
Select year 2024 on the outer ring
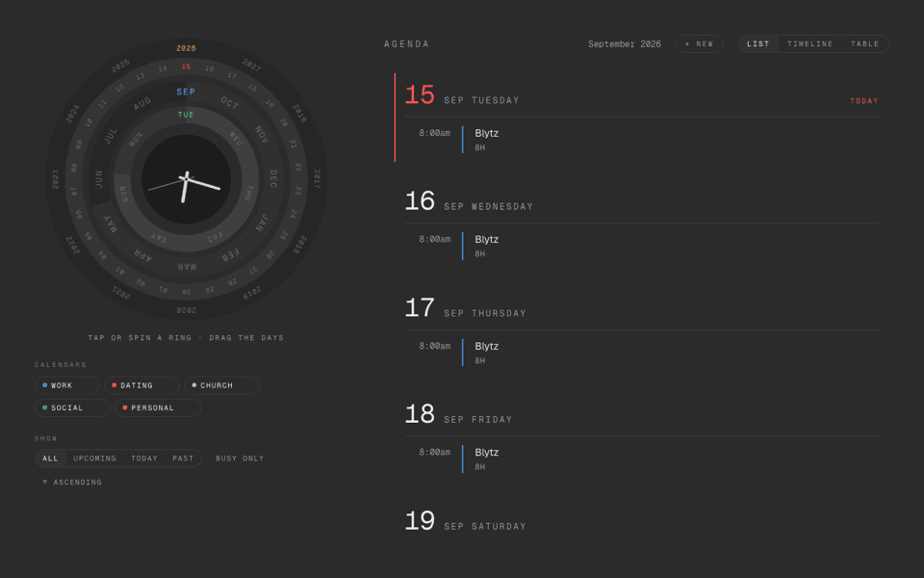coord(72,114)
